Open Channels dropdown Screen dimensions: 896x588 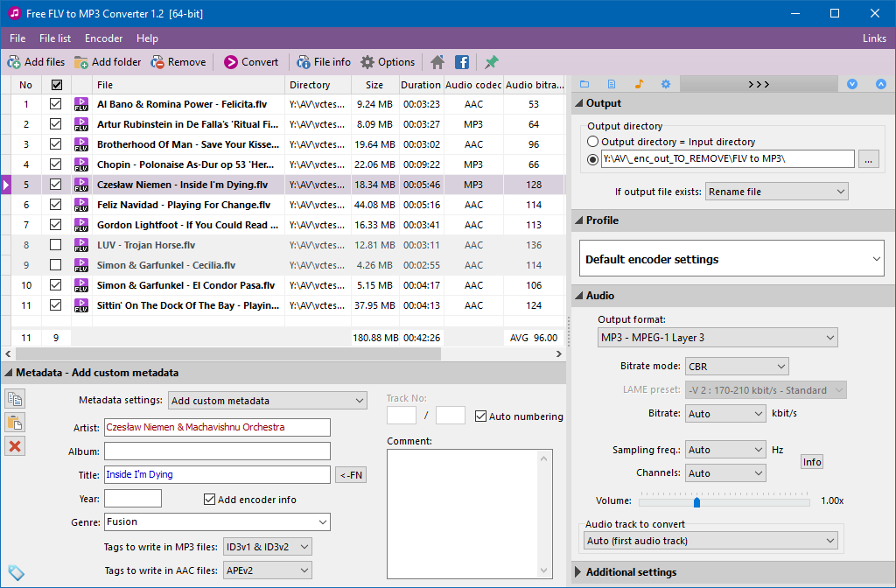point(725,473)
